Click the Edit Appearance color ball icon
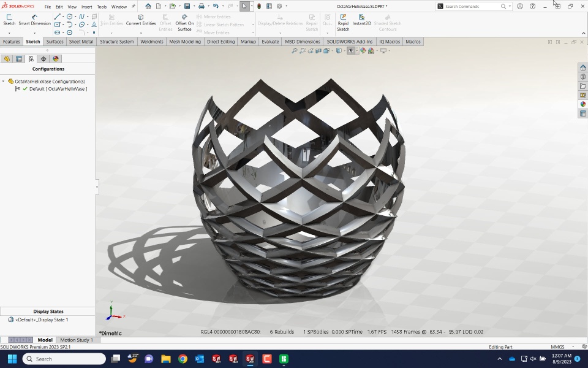588x368 pixels. [x=363, y=51]
